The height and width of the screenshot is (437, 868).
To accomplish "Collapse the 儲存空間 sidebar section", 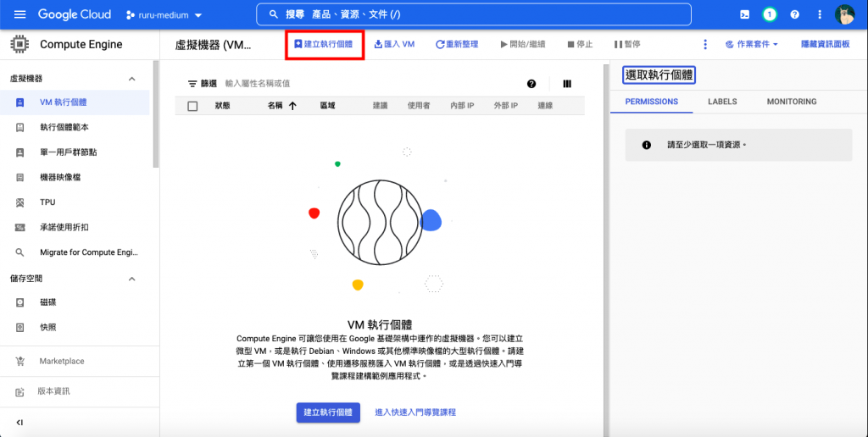I will pos(131,279).
